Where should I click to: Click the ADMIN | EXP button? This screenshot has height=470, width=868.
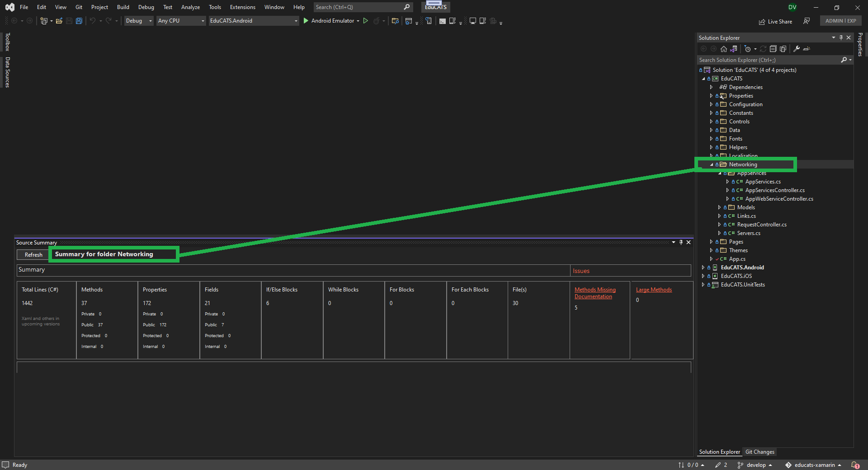coord(840,21)
